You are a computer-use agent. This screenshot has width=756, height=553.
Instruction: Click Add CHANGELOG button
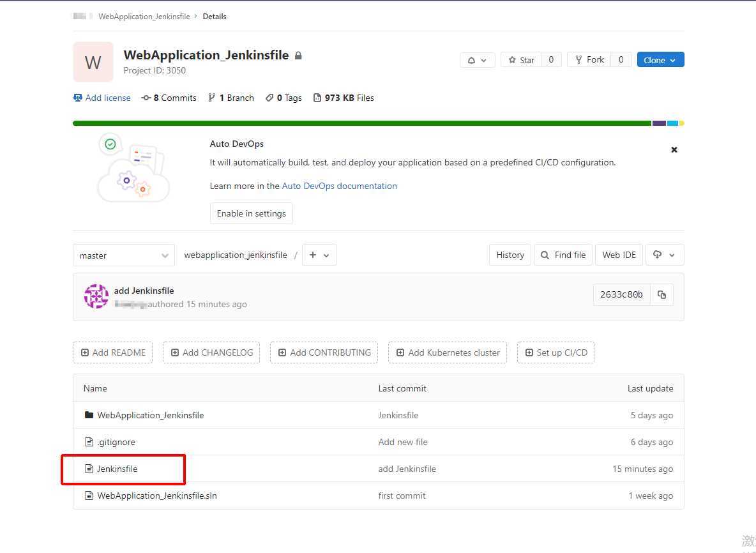click(211, 352)
